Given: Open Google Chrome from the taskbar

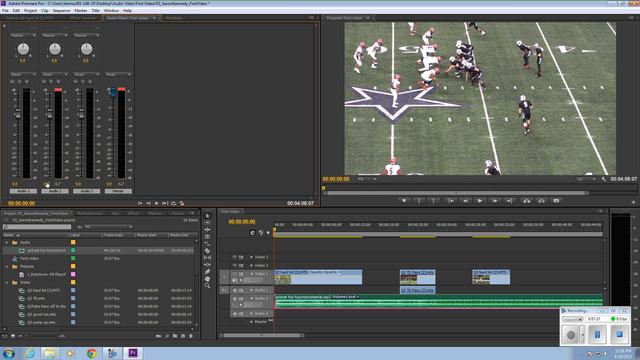Looking at the screenshot, I should coord(91,353).
